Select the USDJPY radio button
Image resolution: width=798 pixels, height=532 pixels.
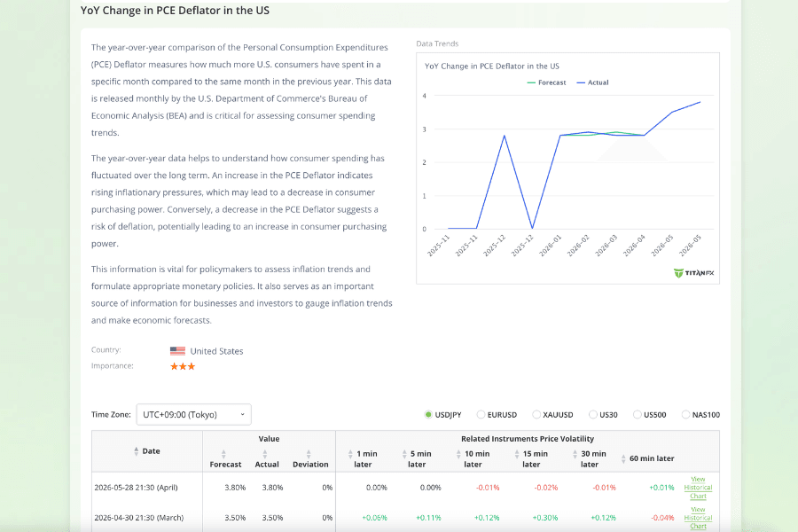(428, 415)
